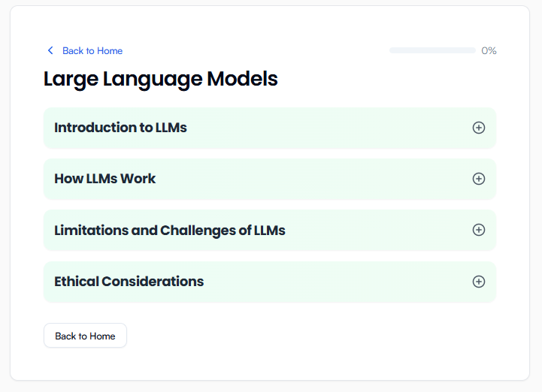Click the Limitations and Challenges title text

pyautogui.click(x=169, y=231)
